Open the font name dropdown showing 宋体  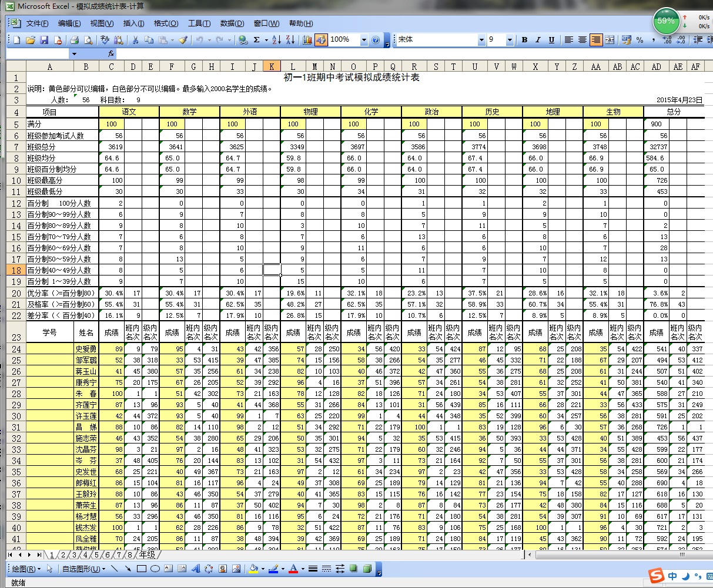[481, 40]
